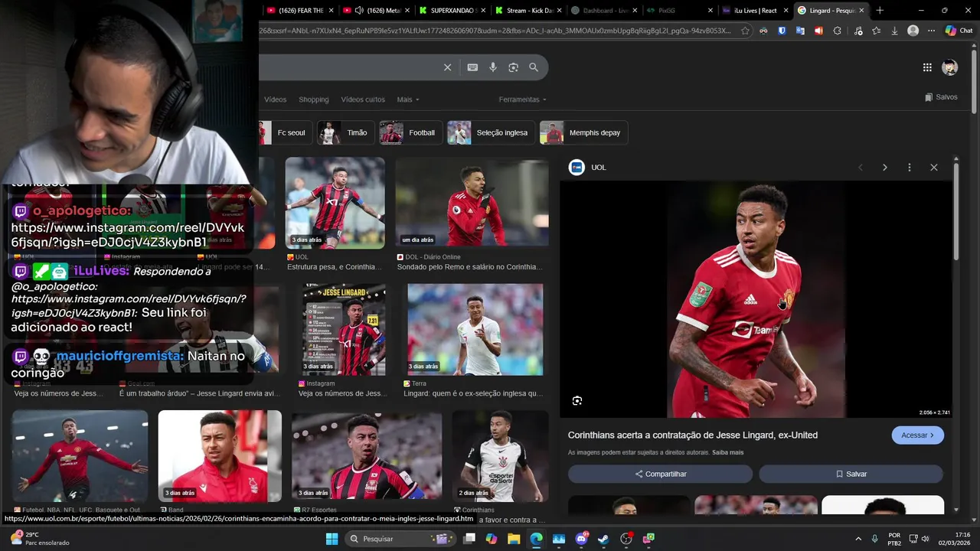
Task: Clear the Google search box text
Action: 448,67
